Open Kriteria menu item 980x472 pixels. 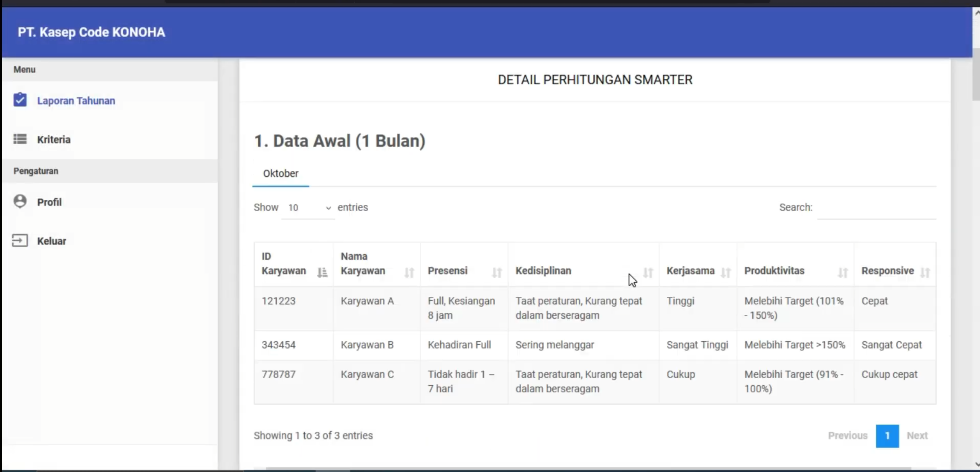point(54,140)
